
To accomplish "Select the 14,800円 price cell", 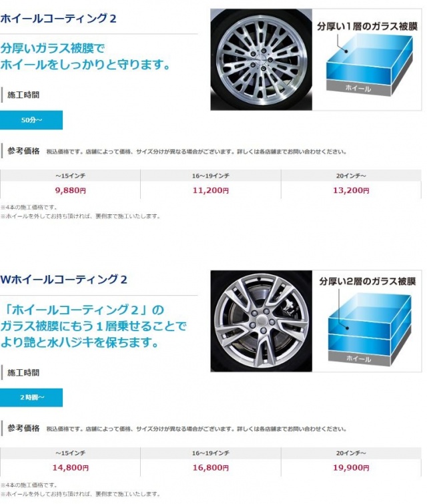I will point(70,468).
